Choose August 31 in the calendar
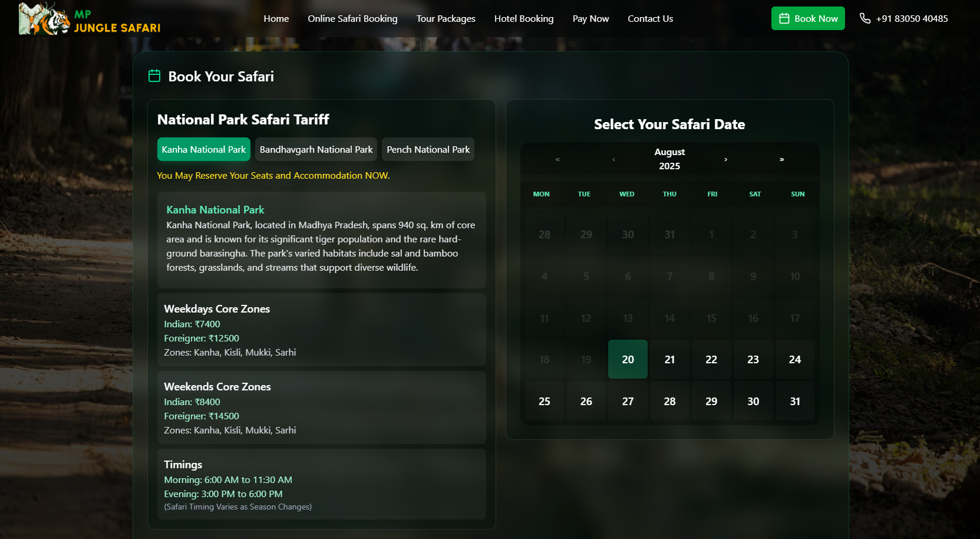The width and height of the screenshot is (980, 539). pos(794,401)
